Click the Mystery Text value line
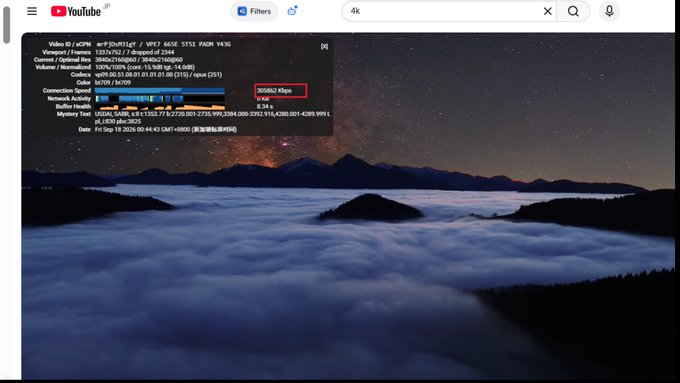Viewport: 680px width, 383px height. pyautogui.click(x=212, y=118)
